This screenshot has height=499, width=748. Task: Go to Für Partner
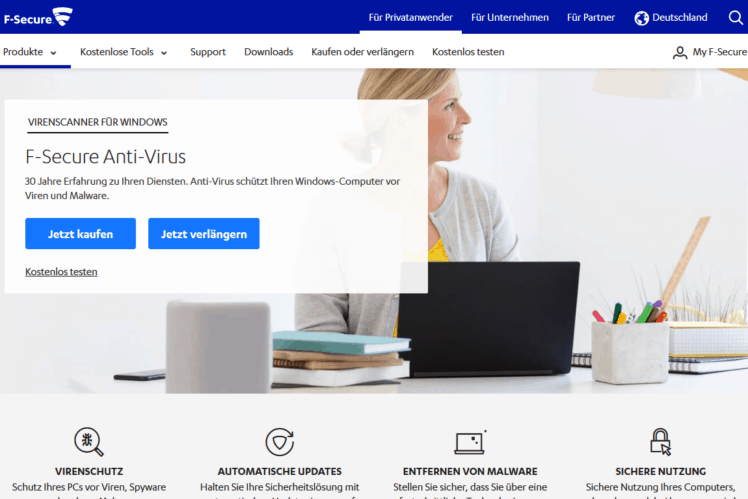(591, 18)
